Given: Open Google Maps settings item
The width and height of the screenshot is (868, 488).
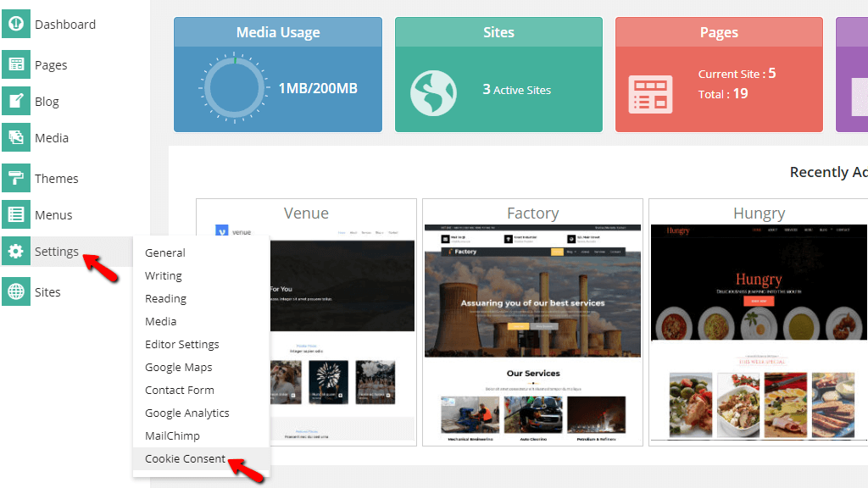Looking at the screenshot, I should (178, 368).
